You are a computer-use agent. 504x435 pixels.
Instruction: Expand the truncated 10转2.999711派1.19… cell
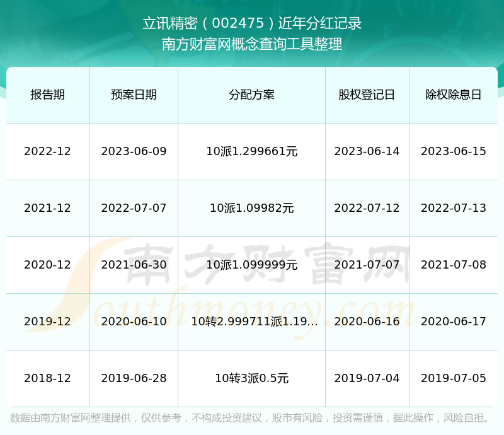[252, 322]
